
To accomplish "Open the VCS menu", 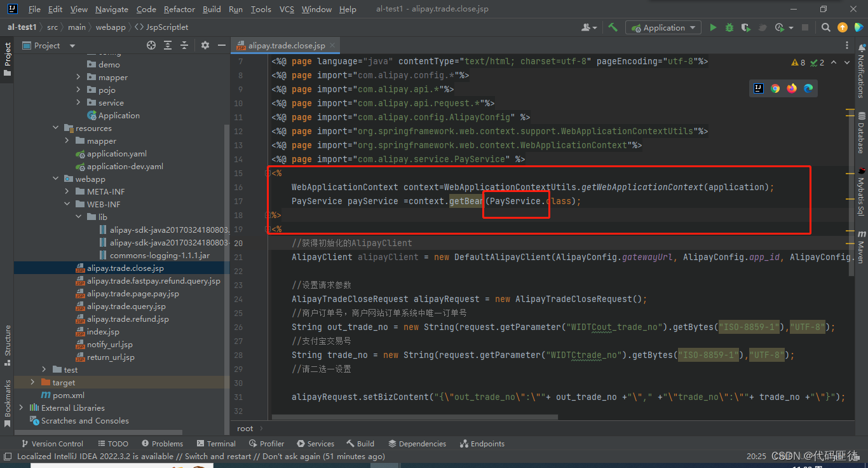I will pyautogui.click(x=287, y=10).
